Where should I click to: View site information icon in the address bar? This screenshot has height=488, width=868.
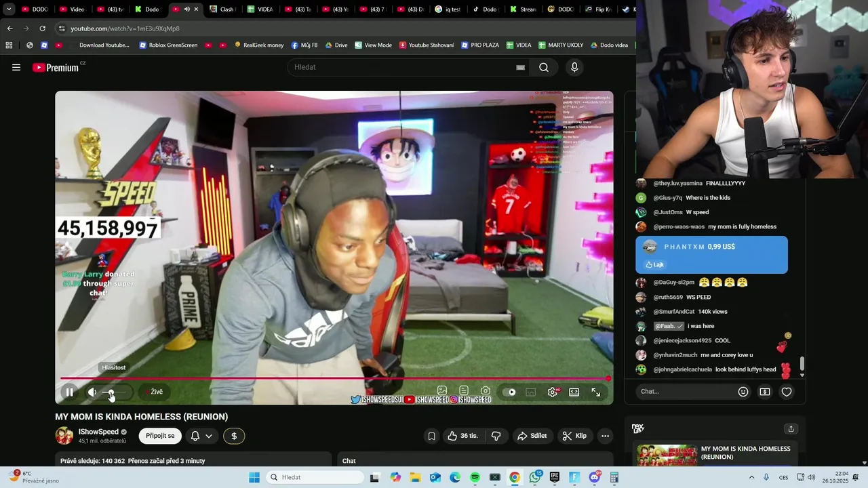point(62,28)
